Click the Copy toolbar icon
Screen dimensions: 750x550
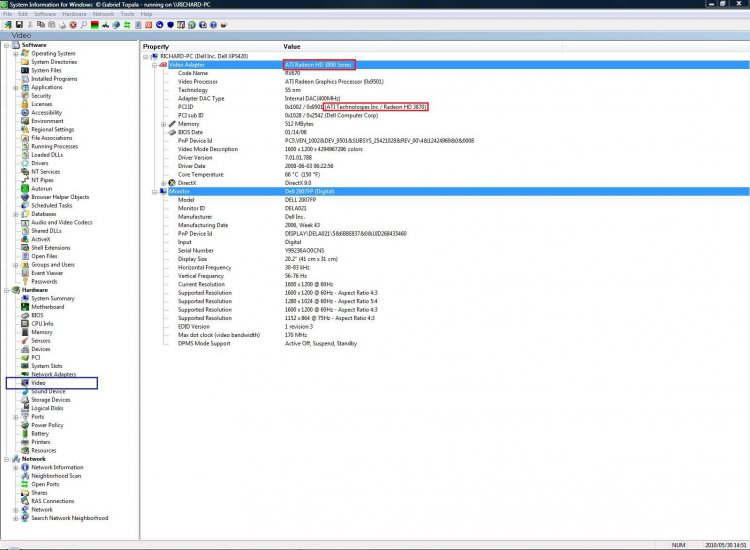click(41, 24)
